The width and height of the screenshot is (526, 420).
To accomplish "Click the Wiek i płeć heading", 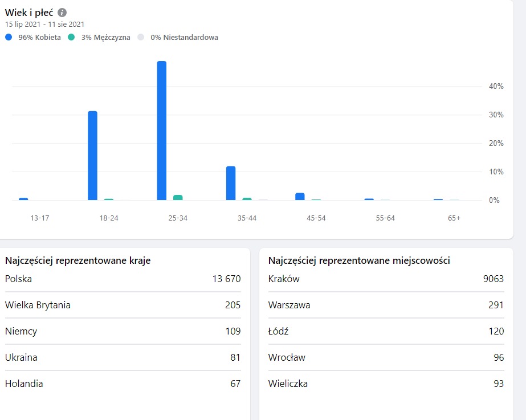I will click(29, 13).
